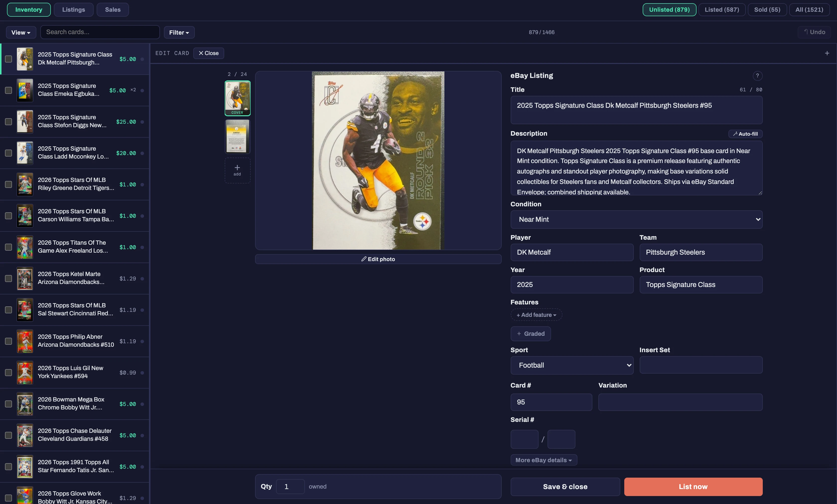Click status dot on DK Metcalf row
837x504 pixels.
click(142, 59)
